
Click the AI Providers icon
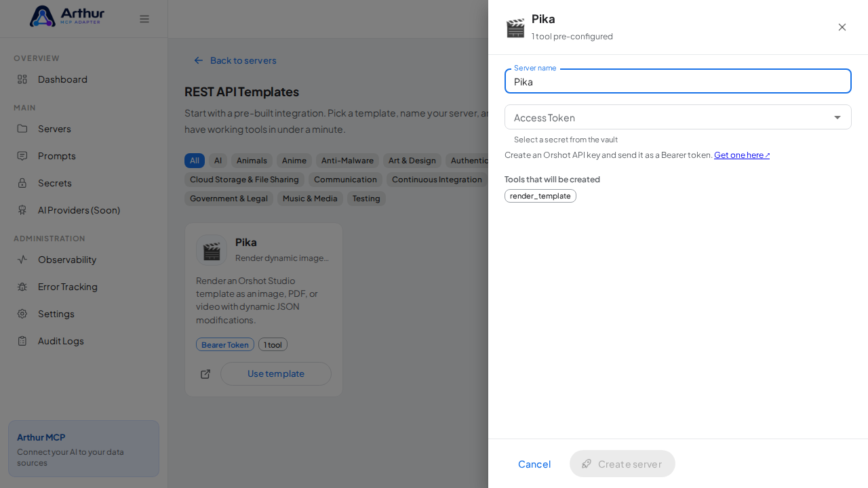tap(22, 210)
